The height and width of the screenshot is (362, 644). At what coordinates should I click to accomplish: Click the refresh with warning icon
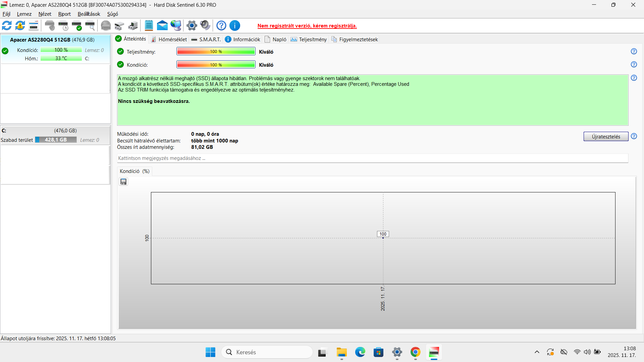tap(20, 25)
